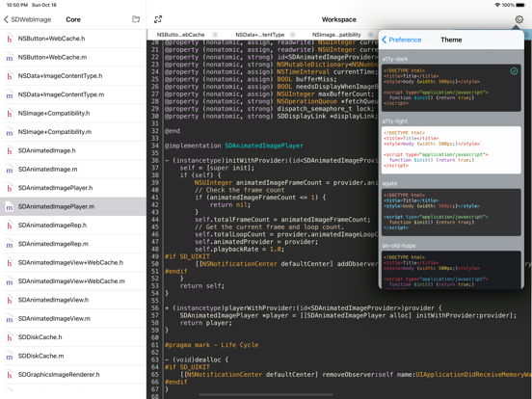The image size is (532, 399).
Task: Click the h icon beside SDAnimatedImage.h
Action: coord(10,150)
